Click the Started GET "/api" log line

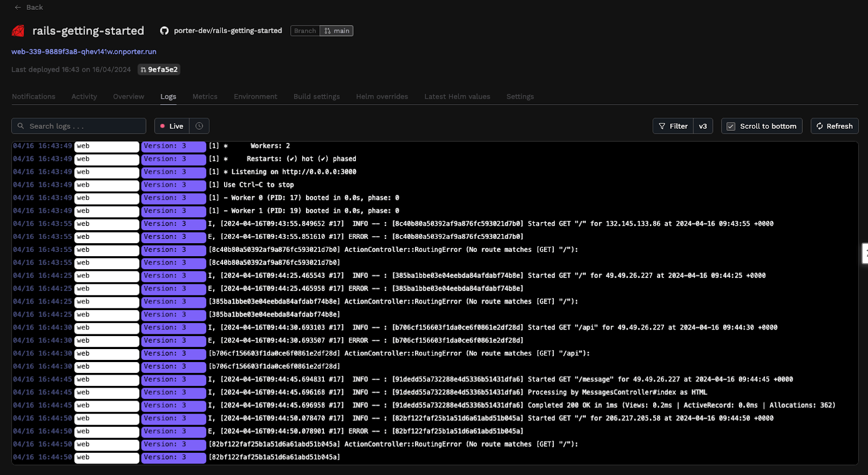[x=493, y=327]
